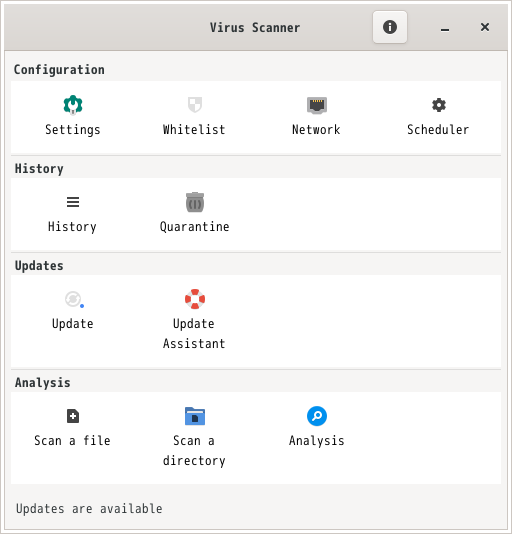
Task: Choose the Scan a file icon
Action: (x=73, y=416)
